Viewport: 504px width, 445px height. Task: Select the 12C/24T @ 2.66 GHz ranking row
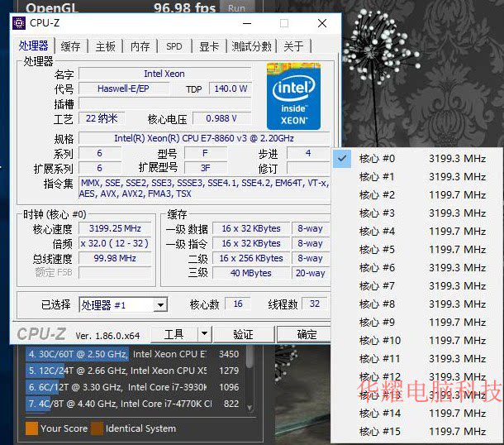pos(134,371)
